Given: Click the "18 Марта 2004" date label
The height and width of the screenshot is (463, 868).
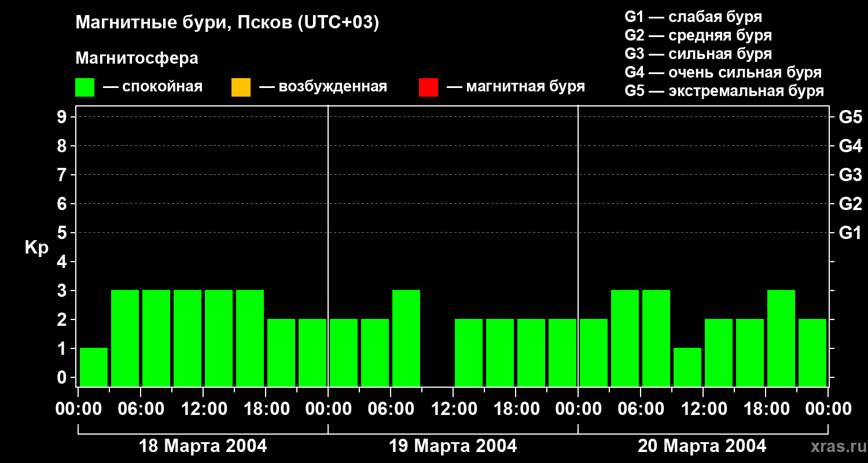Looking at the screenshot, I should [203, 446].
